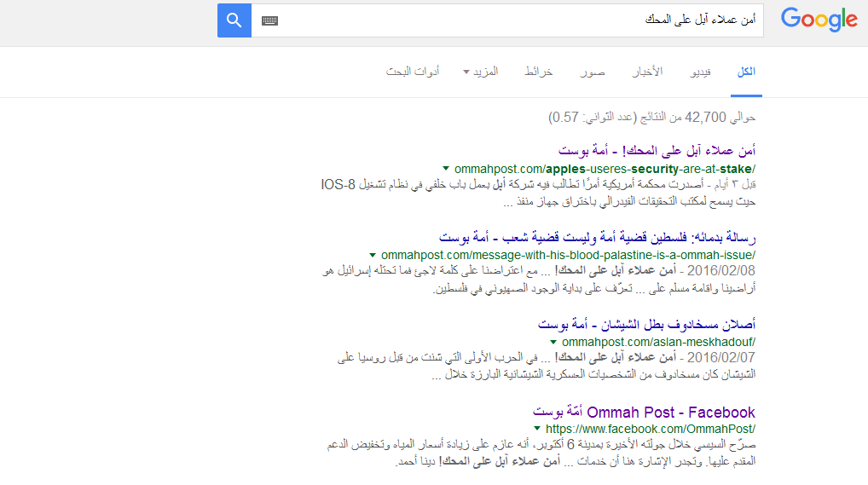Open the Ommah Post - Facebook result

pyautogui.click(x=644, y=412)
